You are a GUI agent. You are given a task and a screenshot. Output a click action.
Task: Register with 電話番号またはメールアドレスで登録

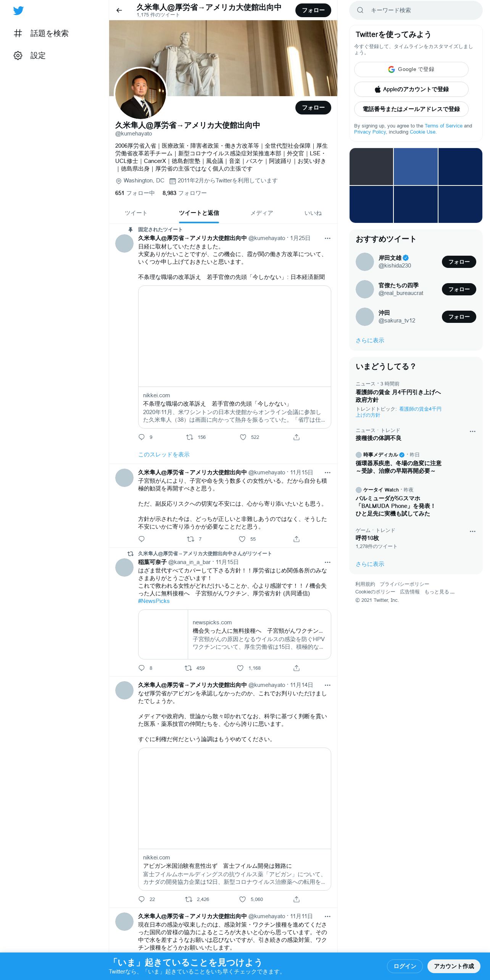pos(411,109)
